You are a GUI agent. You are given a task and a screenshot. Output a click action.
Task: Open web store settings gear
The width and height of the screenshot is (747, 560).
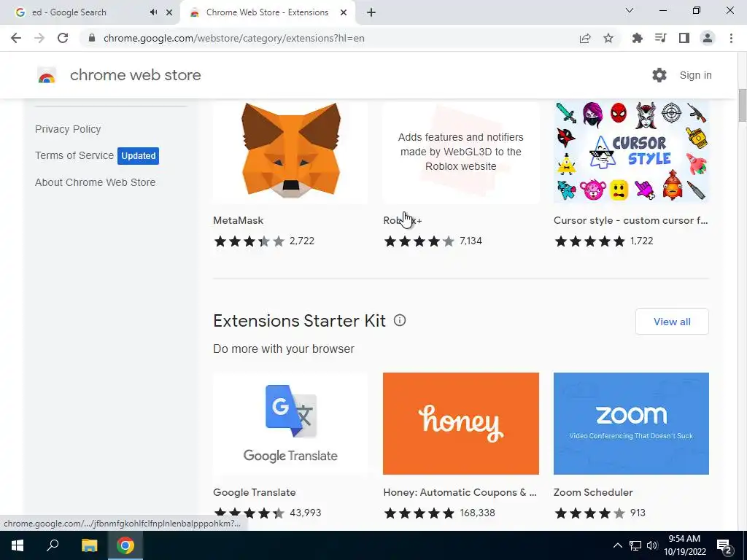(659, 75)
